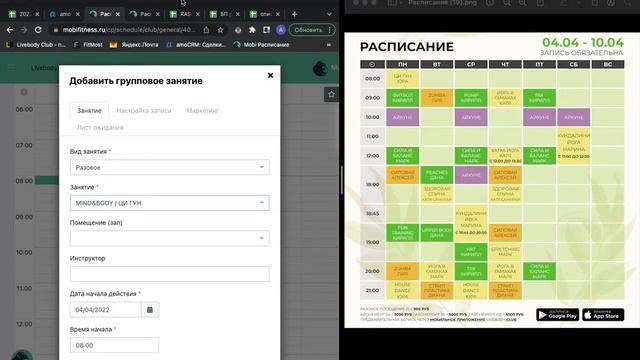Open search in Preview toolbar

tap(628, 3)
